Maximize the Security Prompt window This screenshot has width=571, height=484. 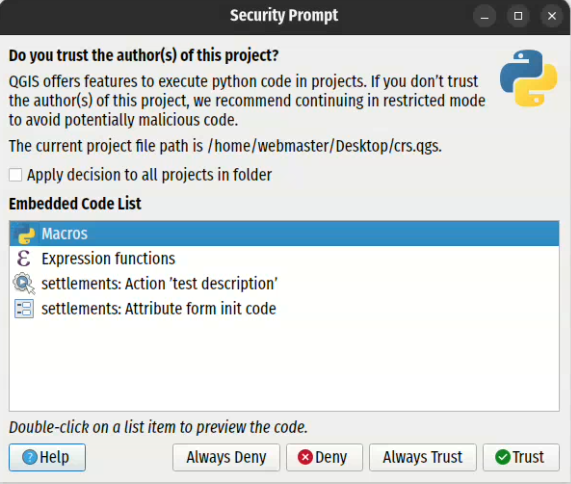click(x=518, y=16)
